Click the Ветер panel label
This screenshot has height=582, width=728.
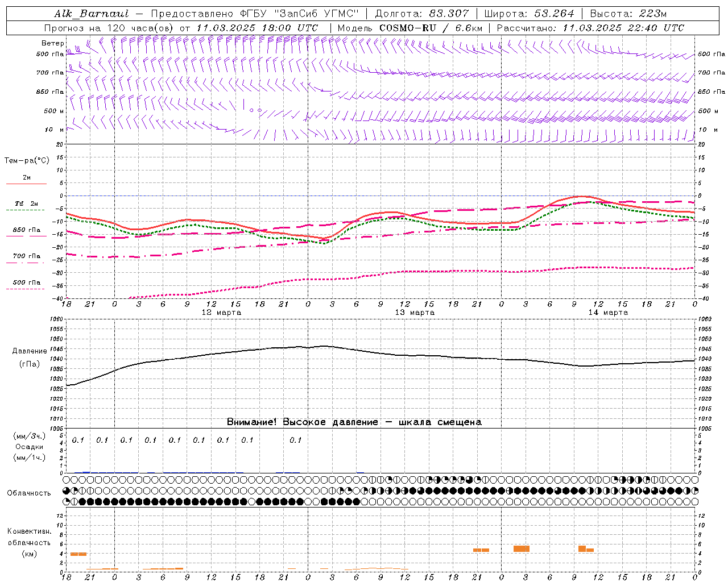(x=52, y=43)
